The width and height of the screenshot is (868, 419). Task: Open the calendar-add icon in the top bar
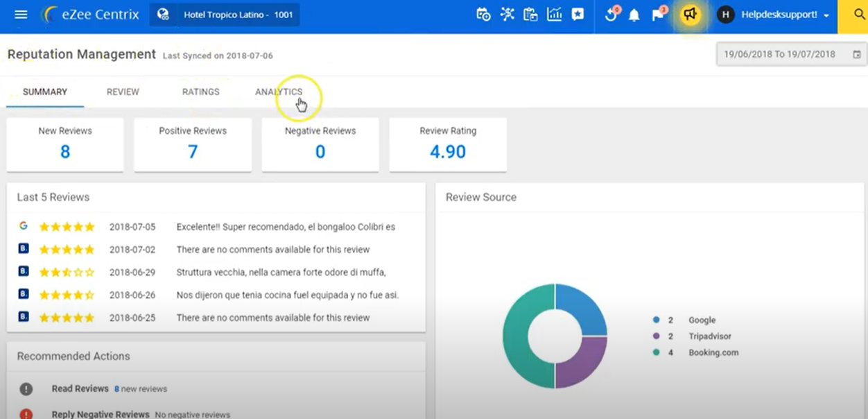point(484,15)
